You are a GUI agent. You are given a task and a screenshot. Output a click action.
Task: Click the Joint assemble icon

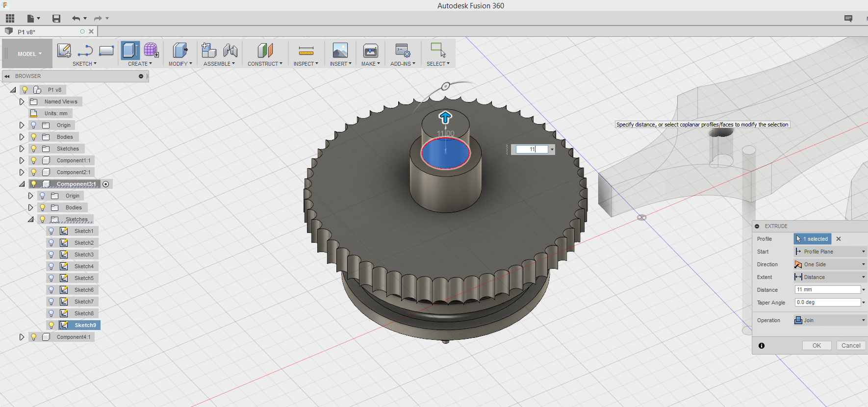tap(230, 51)
